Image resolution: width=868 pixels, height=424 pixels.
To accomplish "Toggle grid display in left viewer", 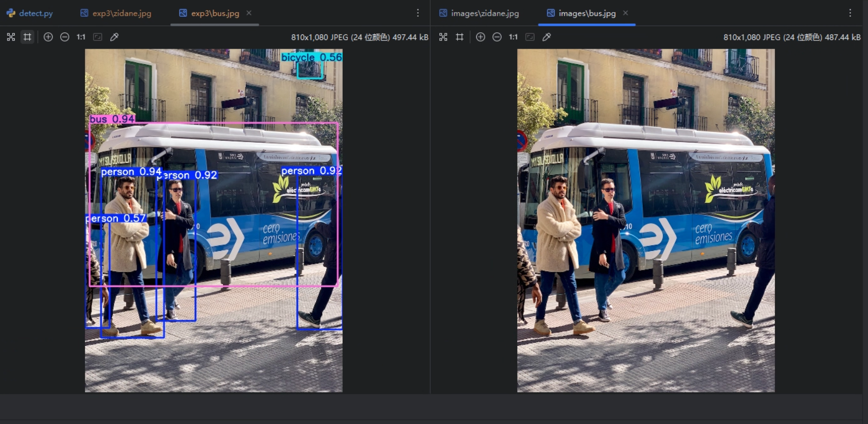I will (27, 37).
